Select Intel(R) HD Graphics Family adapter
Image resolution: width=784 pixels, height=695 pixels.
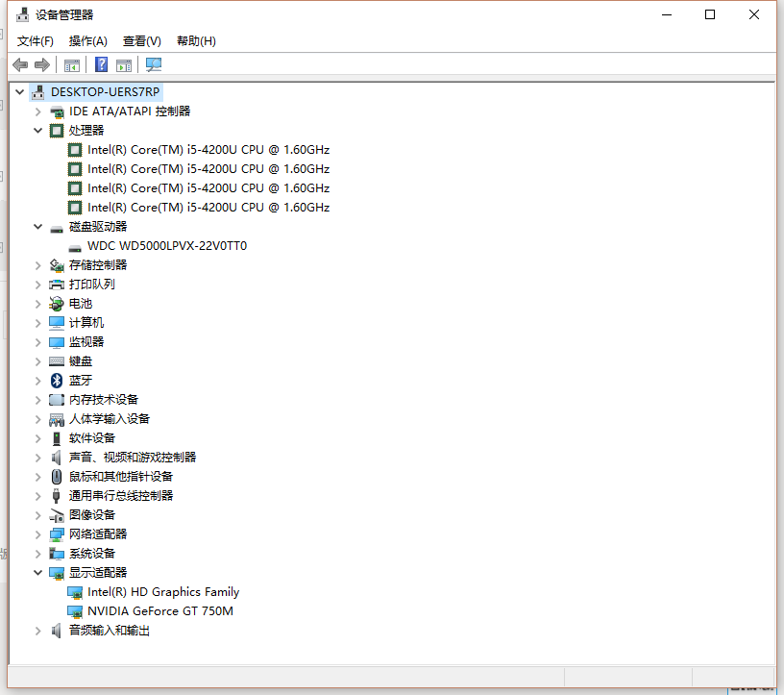[x=162, y=592]
